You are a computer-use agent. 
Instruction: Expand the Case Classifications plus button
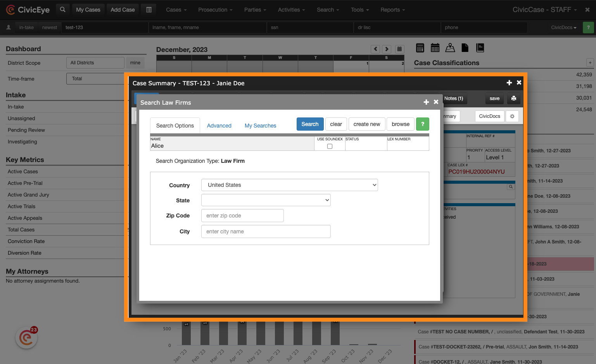coord(590,62)
